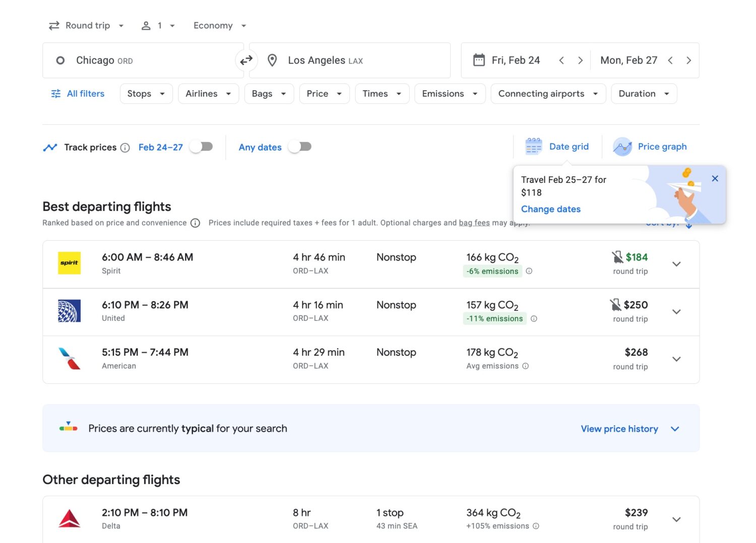The width and height of the screenshot is (756, 543).
Task: Open the All filters panel
Action: tap(77, 93)
